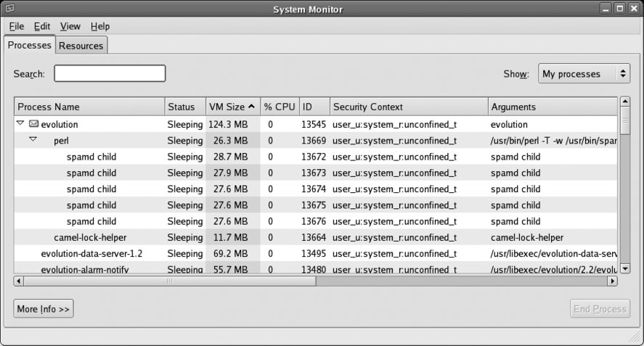Click the More Info button
The height and width of the screenshot is (346, 644).
click(44, 309)
